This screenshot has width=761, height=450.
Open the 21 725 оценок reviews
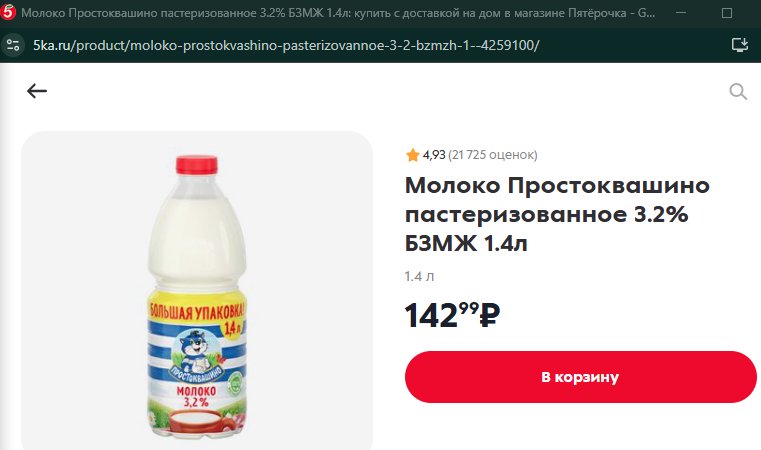tap(493, 155)
